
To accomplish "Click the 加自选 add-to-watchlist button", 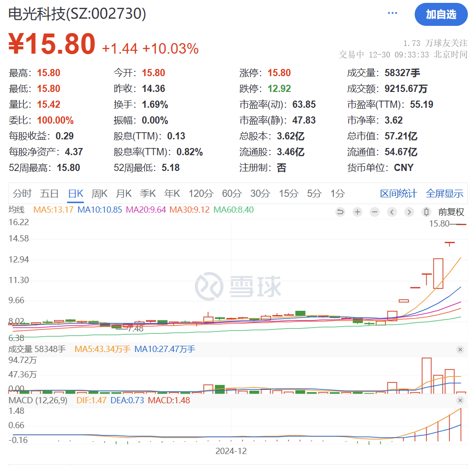I will 441,15.
